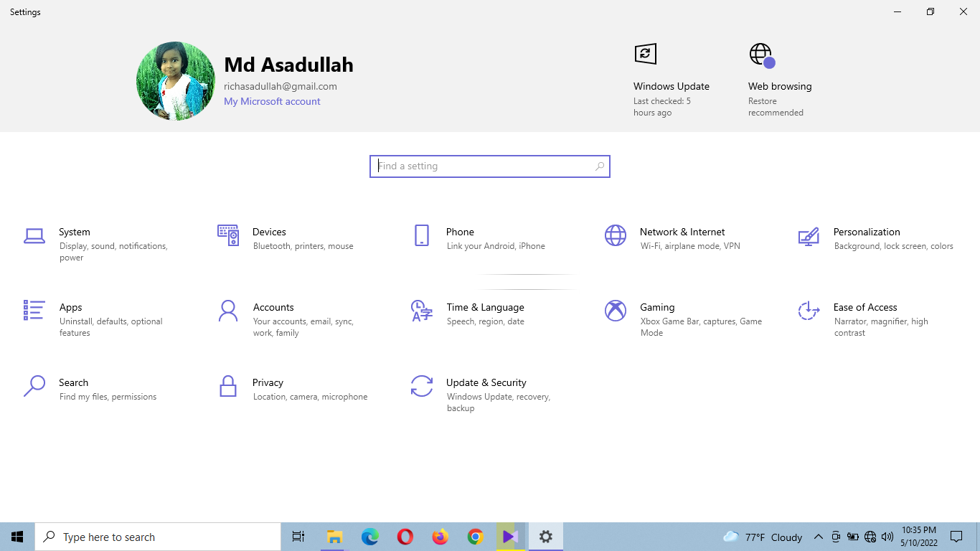Image resolution: width=980 pixels, height=551 pixels.
Task: Click 'Speech, region, date' description
Action: pyautogui.click(x=486, y=321)
